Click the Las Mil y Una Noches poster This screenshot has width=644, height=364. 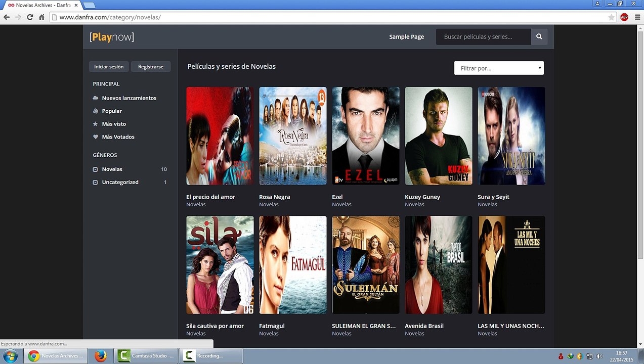pyautogui.click(x=511, y=265)
